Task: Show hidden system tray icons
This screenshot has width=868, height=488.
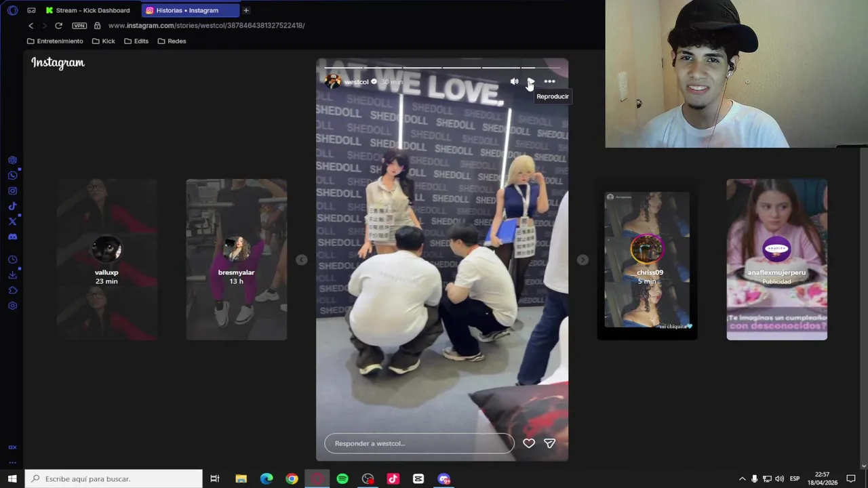Action: [x=742, y=479]
